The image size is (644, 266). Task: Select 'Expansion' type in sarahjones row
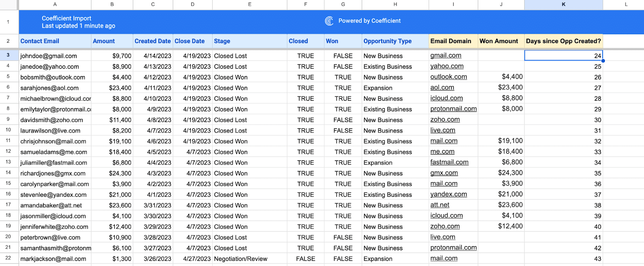(x=395, y=88)
